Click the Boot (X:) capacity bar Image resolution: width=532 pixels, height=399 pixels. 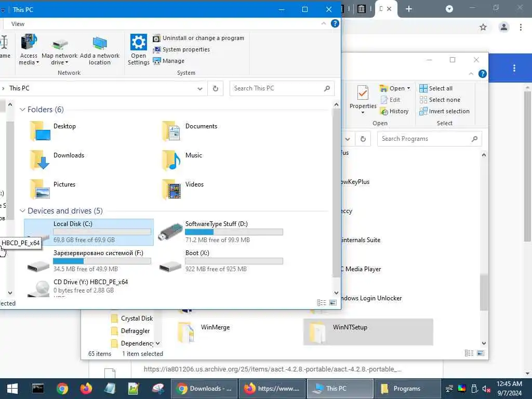click(234, 261)
